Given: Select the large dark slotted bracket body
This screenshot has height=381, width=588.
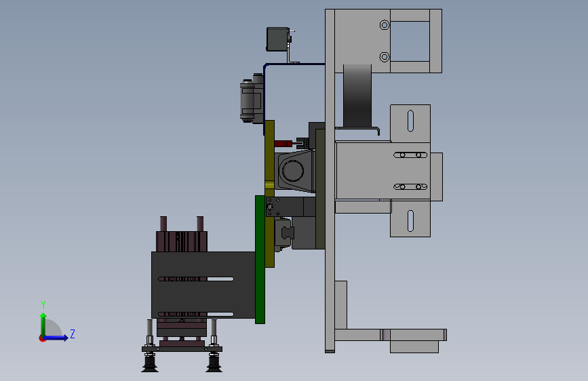Looking at the screenshot, I should point(203,285).
